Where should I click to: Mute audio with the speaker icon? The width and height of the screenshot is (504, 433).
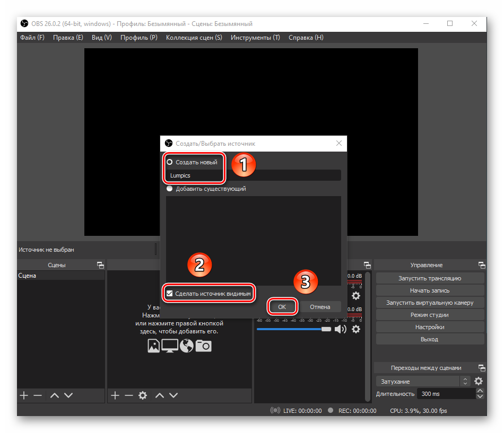click(340, 329)
